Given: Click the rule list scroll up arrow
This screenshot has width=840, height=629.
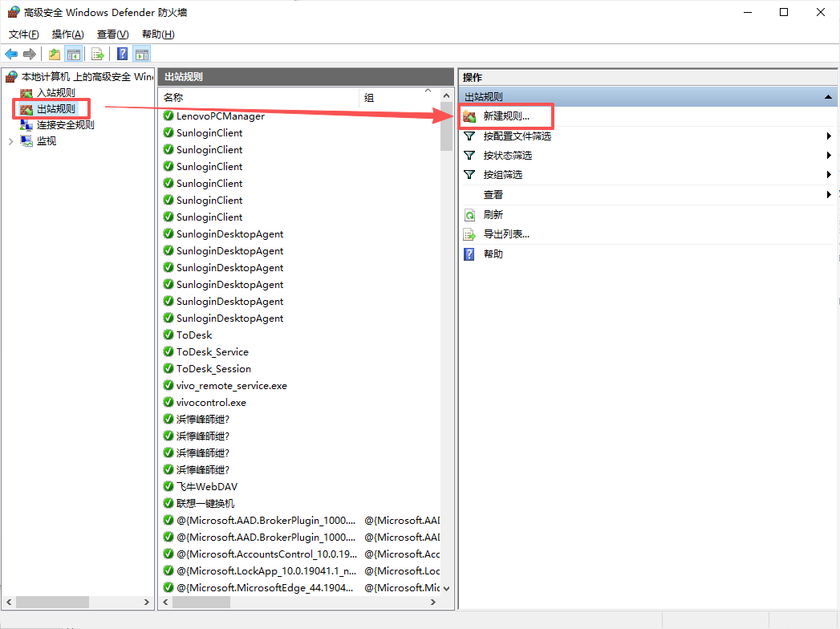Looking at the screenshot, I should click(x=446, y=96).
